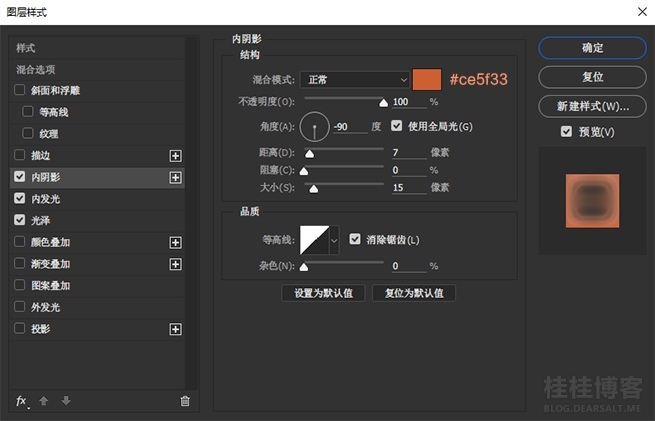Toggle the 使用全局光 checkbox
655x421 pixels.
click(x=396, y=126)
